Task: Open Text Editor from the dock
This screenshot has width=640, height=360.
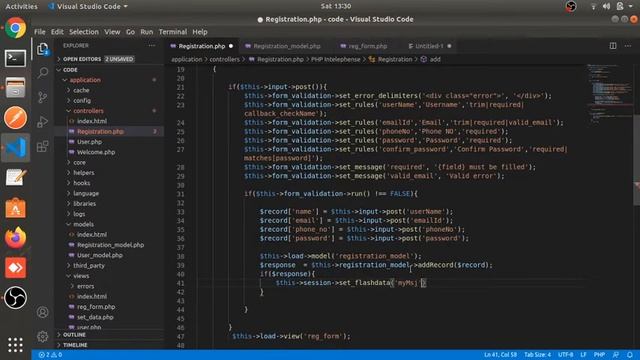Action: (x=16, y=178)
